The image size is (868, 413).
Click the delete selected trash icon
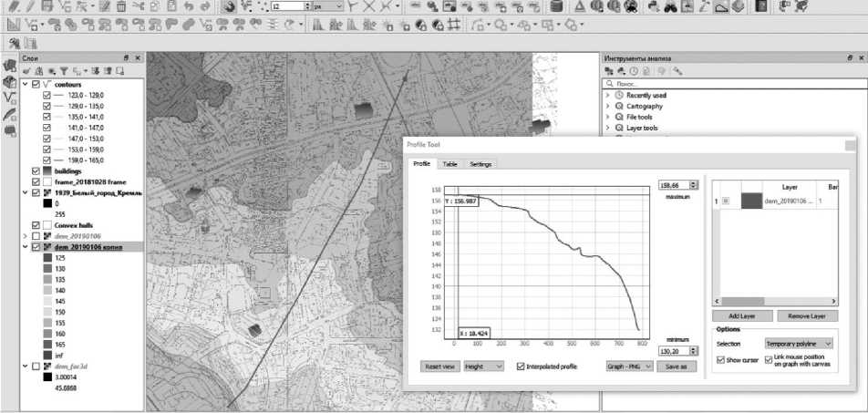[121, 6]
